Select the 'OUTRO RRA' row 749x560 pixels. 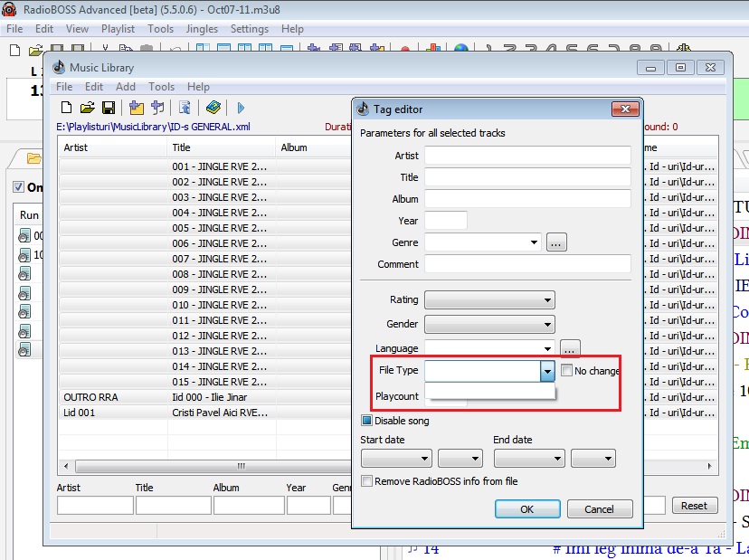point(205,397)
